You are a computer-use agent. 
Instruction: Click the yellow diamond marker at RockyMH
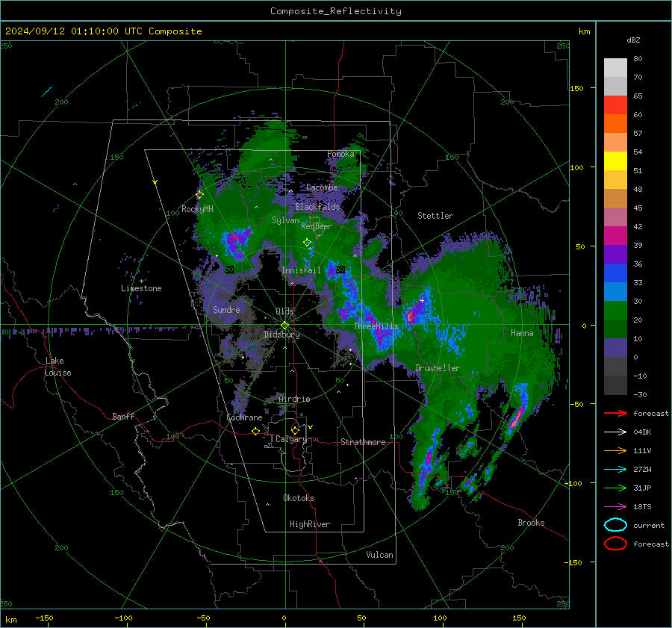coord(199,195)
